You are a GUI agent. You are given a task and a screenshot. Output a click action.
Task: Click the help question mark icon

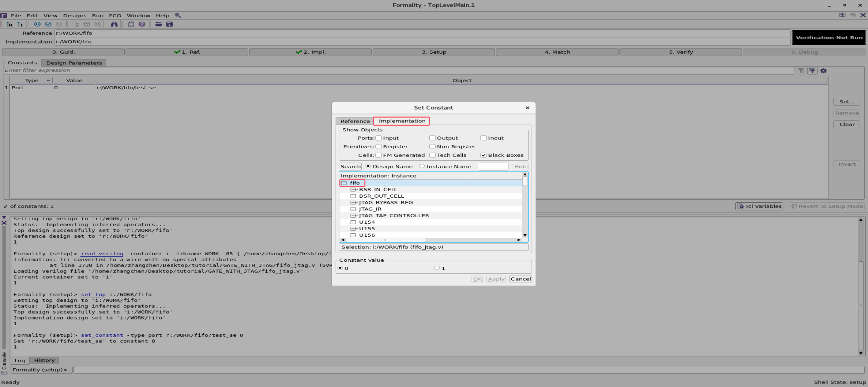[x=142, y=24]
